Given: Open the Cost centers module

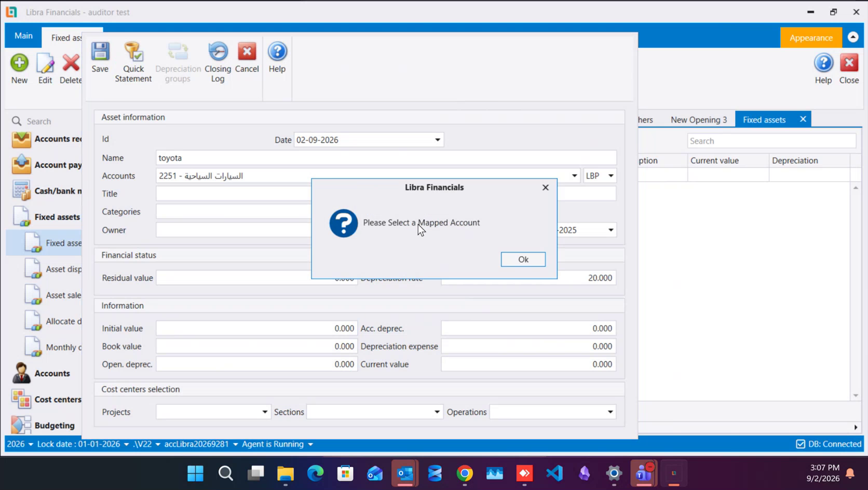Looking at the screenshot, I should (47, 399).
